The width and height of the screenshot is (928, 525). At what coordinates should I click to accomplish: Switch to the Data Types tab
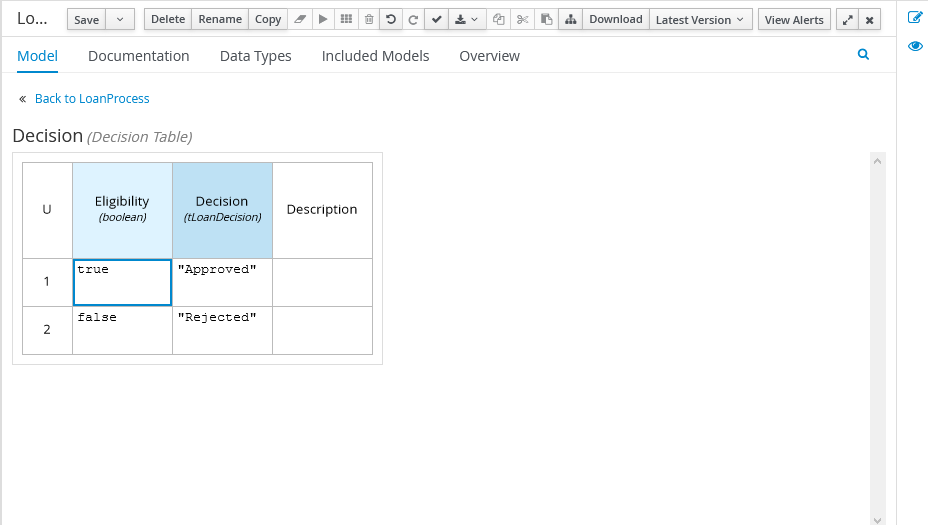click(255, 56)
